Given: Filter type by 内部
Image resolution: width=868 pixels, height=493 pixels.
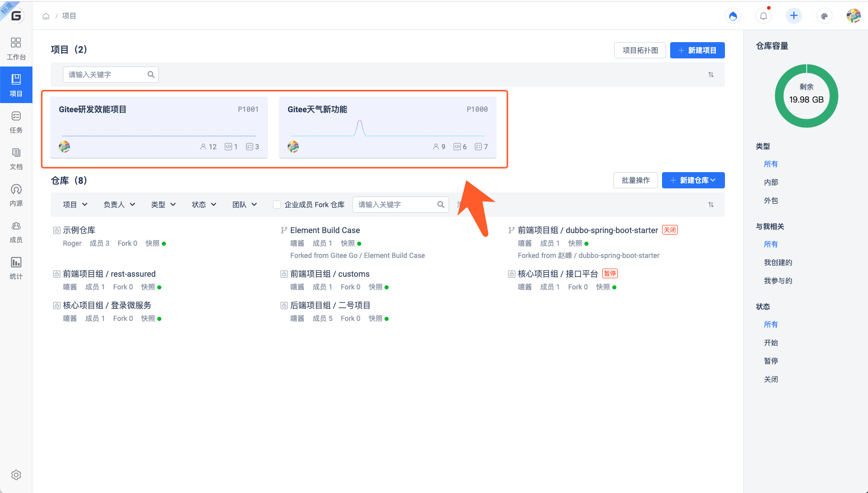Looking at the screenshot, I should [x=771, y=182].
